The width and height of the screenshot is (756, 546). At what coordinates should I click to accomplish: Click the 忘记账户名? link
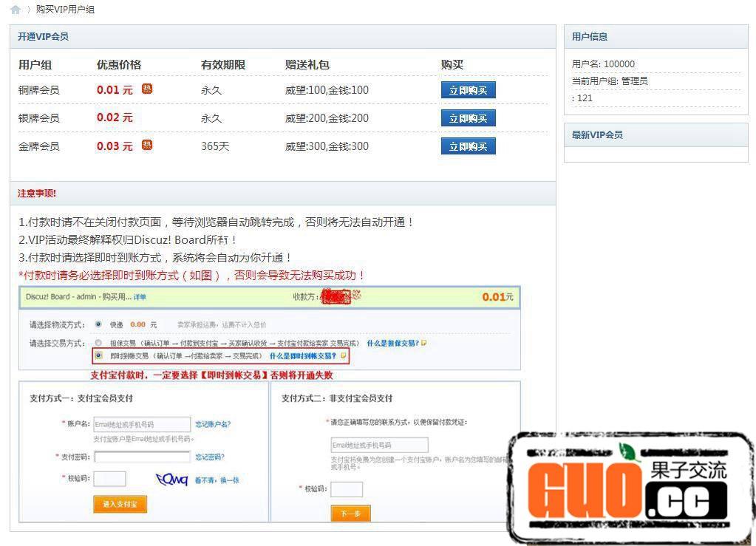pos(213,424)
